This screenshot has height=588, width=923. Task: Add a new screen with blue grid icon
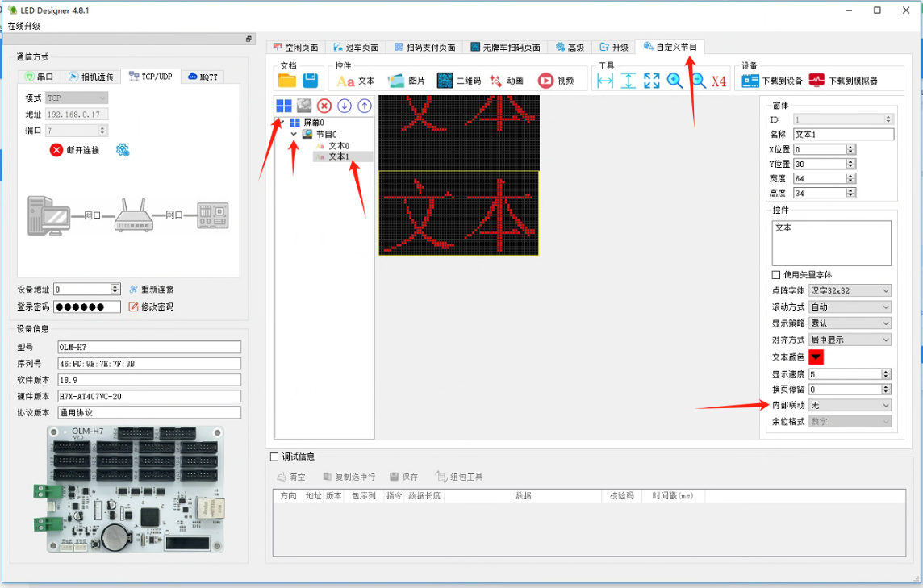pos(284,106)
